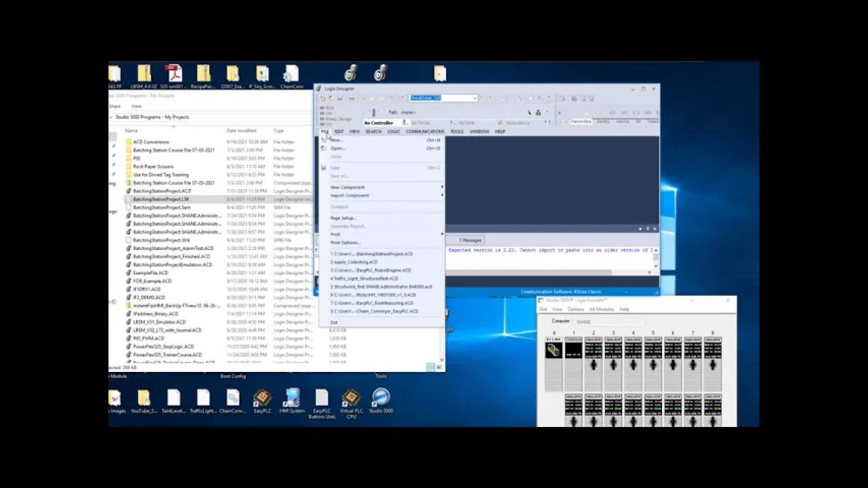Open the search field dropdown in Logix Designer toolbar
Image resolution: width=868 pixels, height=488 pixels.
(x=474, y=98)
